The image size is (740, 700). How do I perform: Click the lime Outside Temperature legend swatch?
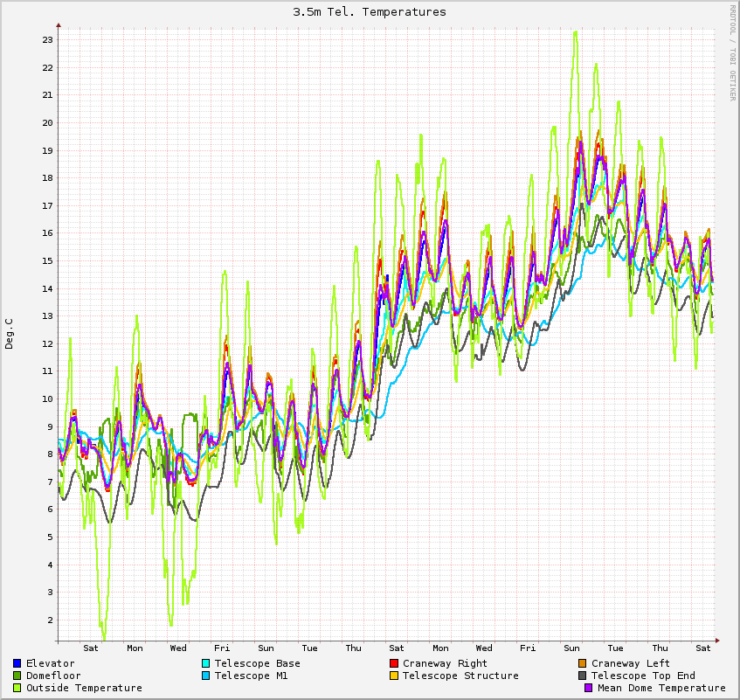pyautogui.click(x=17, y=688)
